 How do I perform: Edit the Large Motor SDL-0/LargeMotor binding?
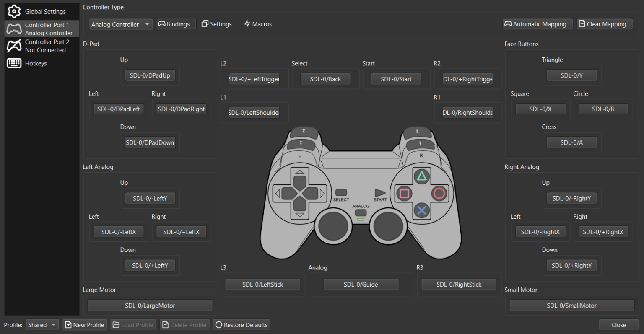click(150, 306)
